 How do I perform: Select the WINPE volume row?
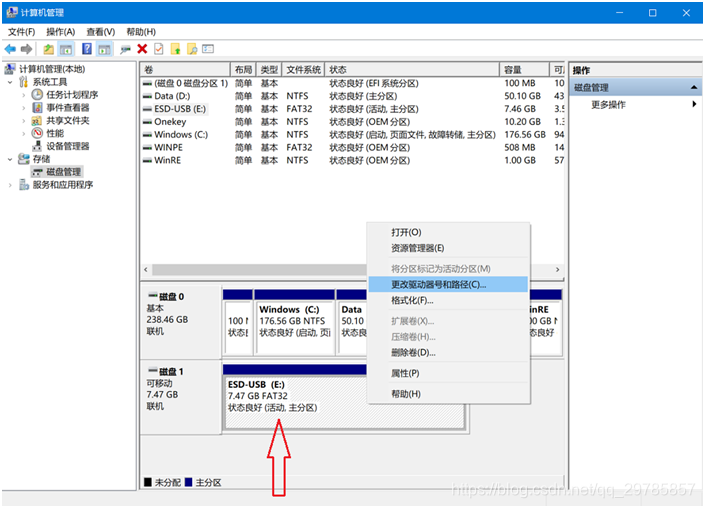[352, 147]
